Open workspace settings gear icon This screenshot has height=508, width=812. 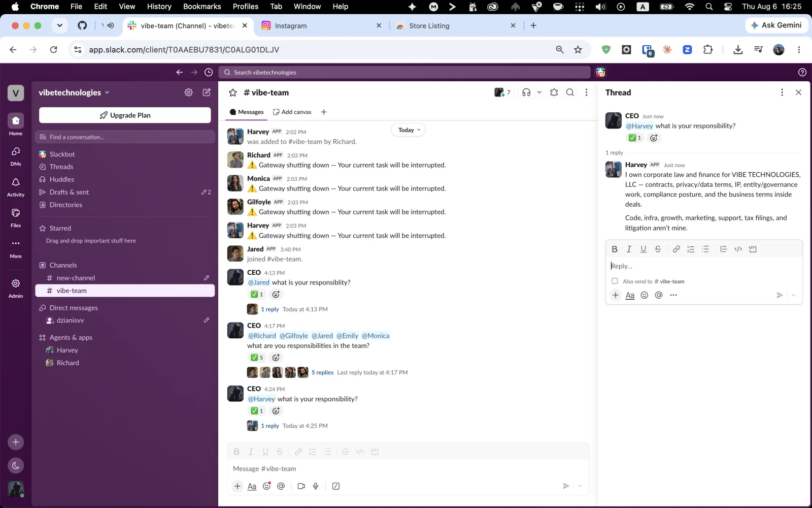pos(188,92)
